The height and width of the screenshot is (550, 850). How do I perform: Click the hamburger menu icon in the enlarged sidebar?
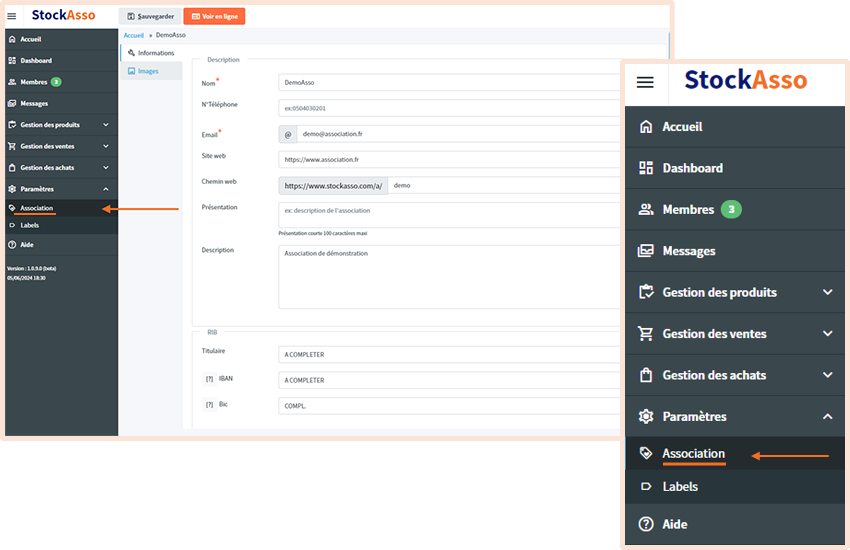tap(645, 82)
